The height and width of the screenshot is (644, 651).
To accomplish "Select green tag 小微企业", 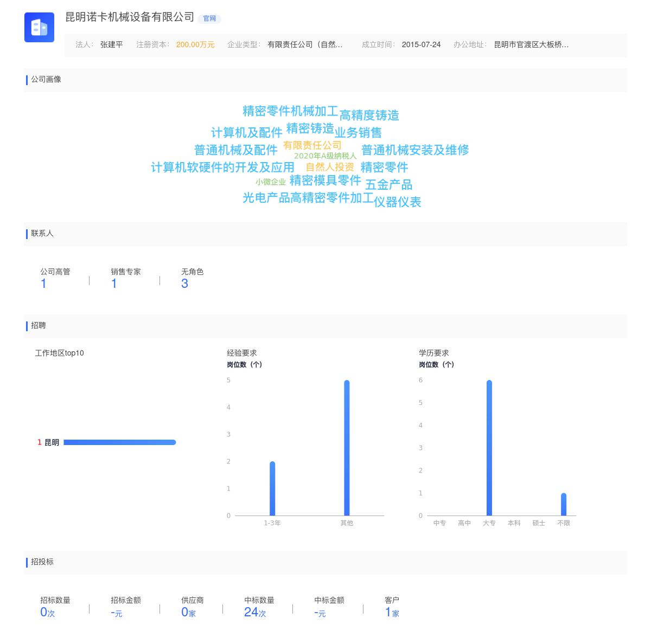I will [x=271, y=182].
